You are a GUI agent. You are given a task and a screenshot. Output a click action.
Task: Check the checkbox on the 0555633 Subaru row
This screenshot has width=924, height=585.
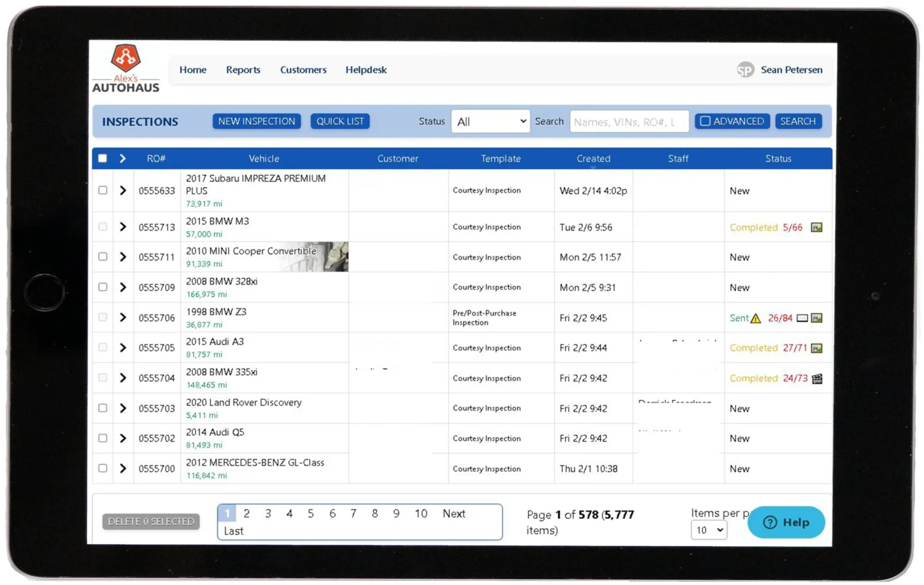(x=102, y=190)
